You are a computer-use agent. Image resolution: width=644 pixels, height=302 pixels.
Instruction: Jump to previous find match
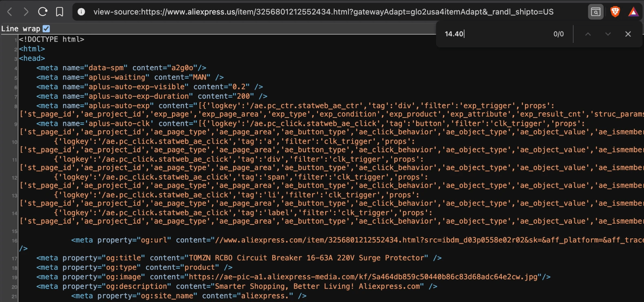pos(588,34)
